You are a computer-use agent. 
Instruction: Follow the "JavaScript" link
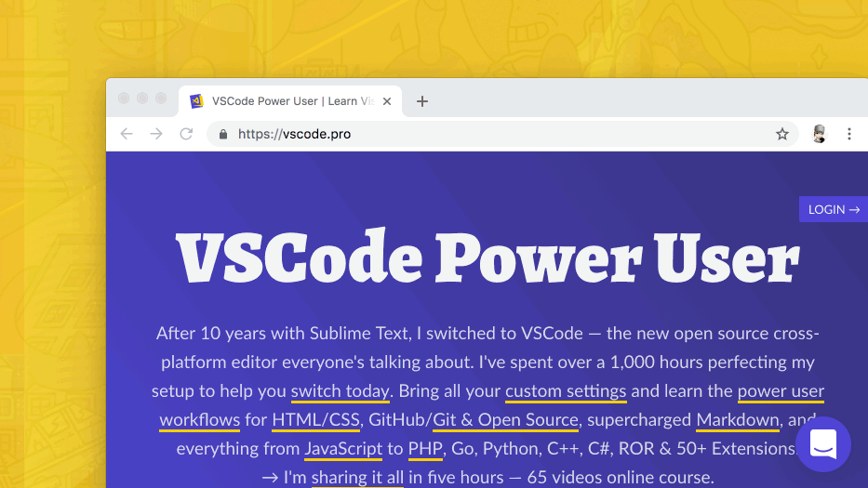click(x=343, y=449)
